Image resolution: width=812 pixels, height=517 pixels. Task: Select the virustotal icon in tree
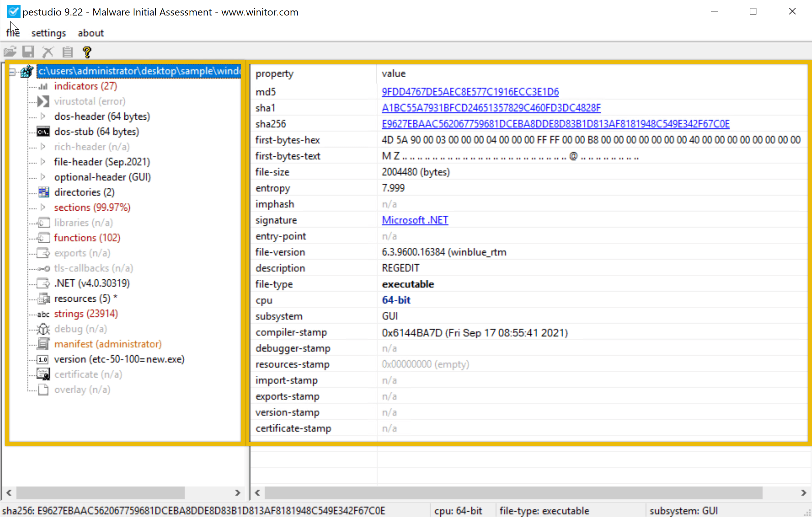click(43, 101)
